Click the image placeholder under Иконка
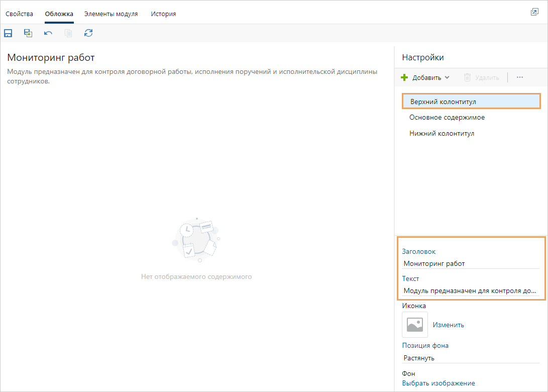548x392 pixels. 415,325
